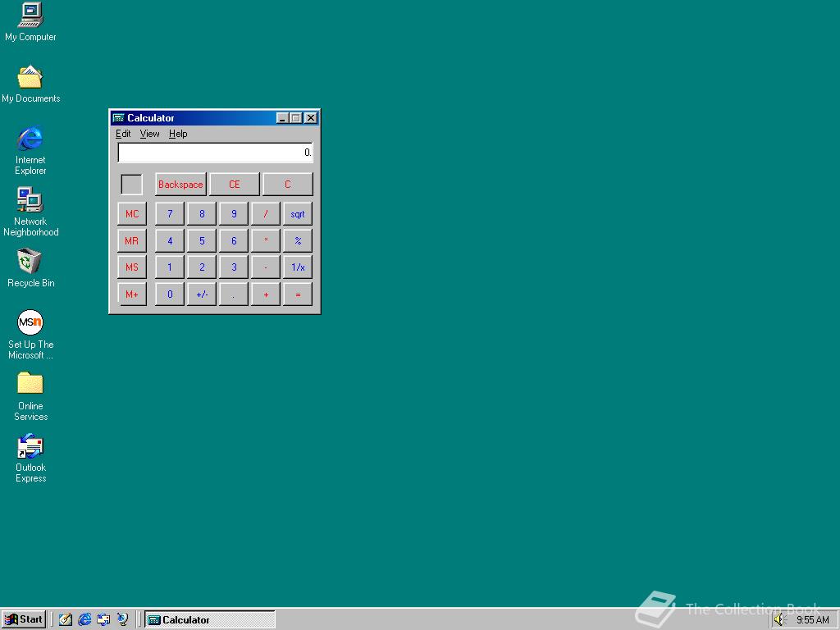Click the 6 key on the calculator
This screenshot has height=630, width=840.
click(234, 240)
